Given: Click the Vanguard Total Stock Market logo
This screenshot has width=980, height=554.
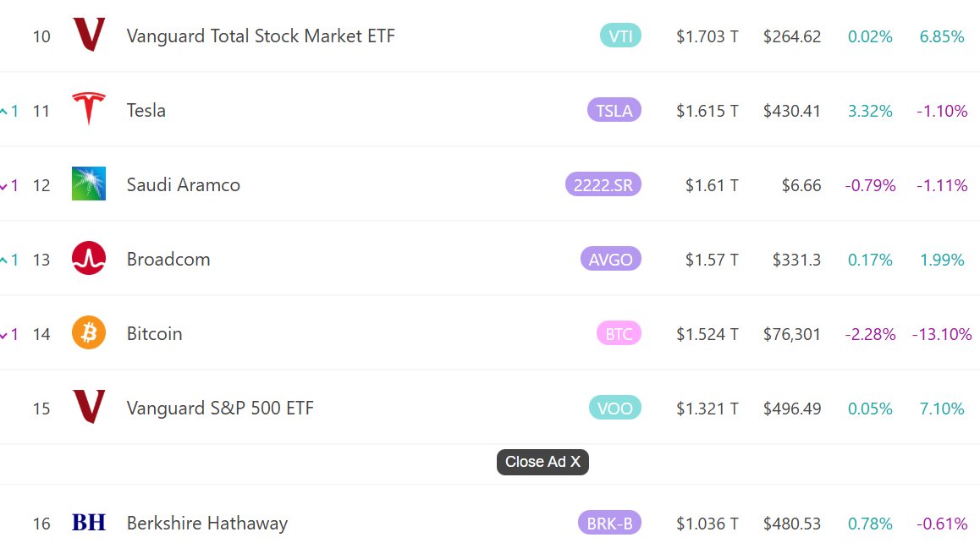Looking at the screenshot, I should pos(89,36).
